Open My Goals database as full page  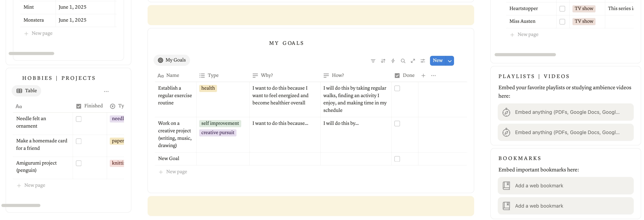coord(413,61)
